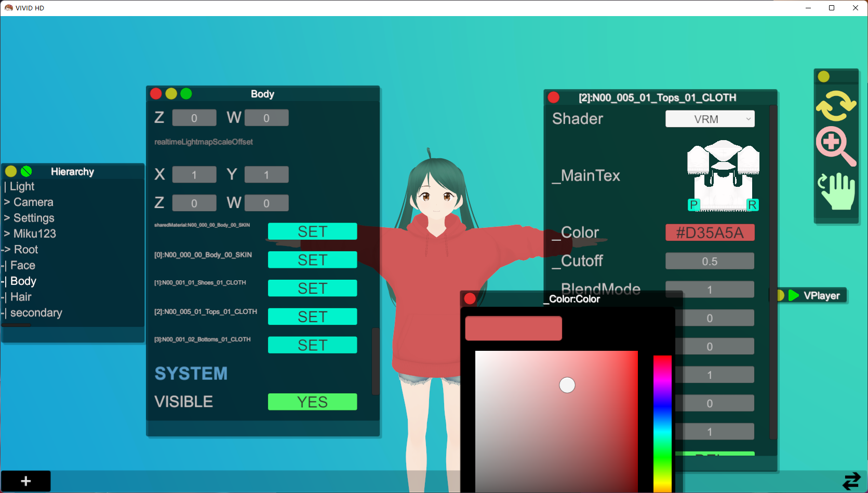Click SET for [2]:Tops_01_CLOTH

(313, 317)
